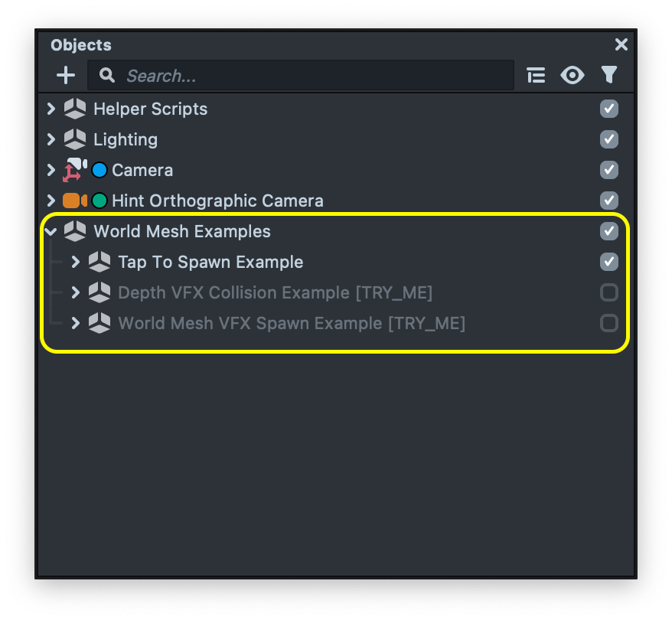The width and height of the screenshot is (672, 620).
Task: Select the Hint Orthographic Camera item
Action: (x=217, y=201)
